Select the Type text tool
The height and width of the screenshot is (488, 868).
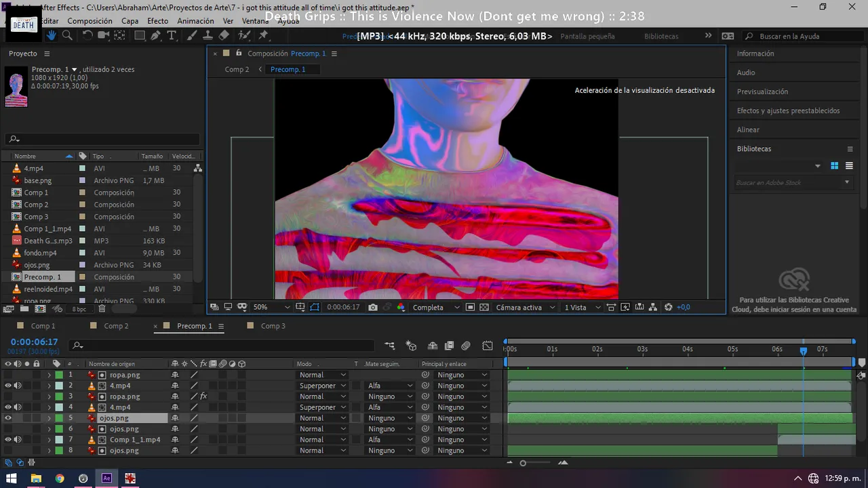pyautogui.click(x=172, y=36)
